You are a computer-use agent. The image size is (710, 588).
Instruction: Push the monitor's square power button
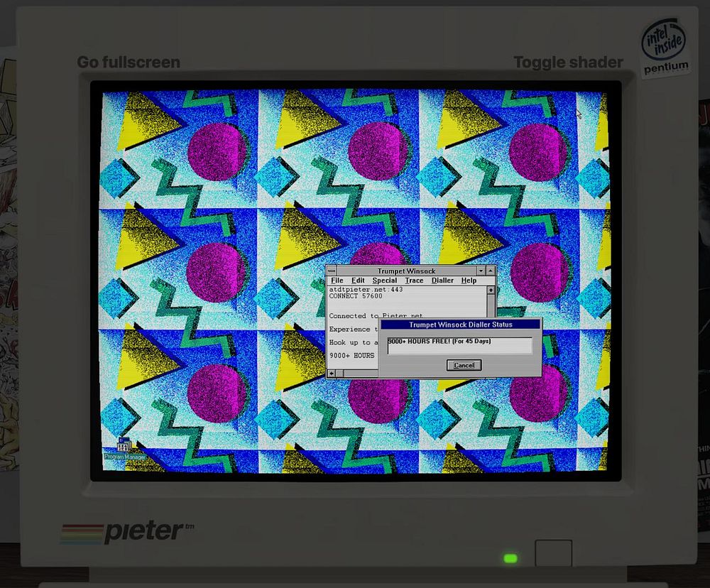coord(553,552)
